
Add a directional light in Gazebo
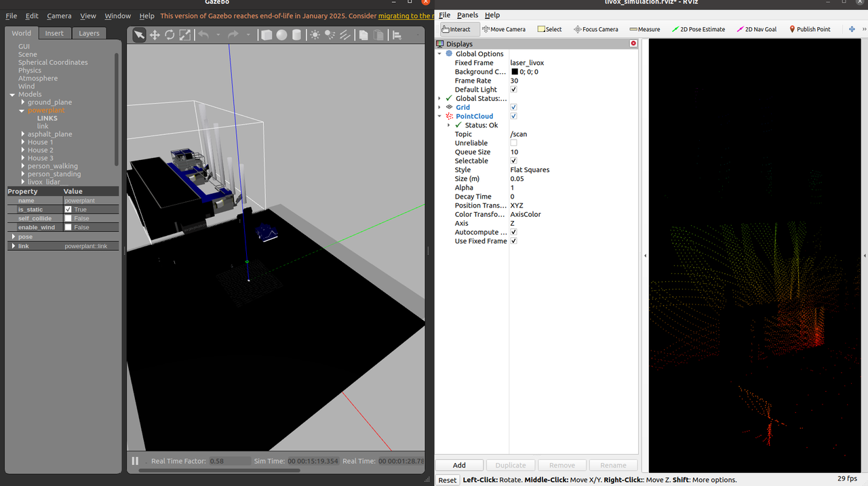click(x=345, y=35)
